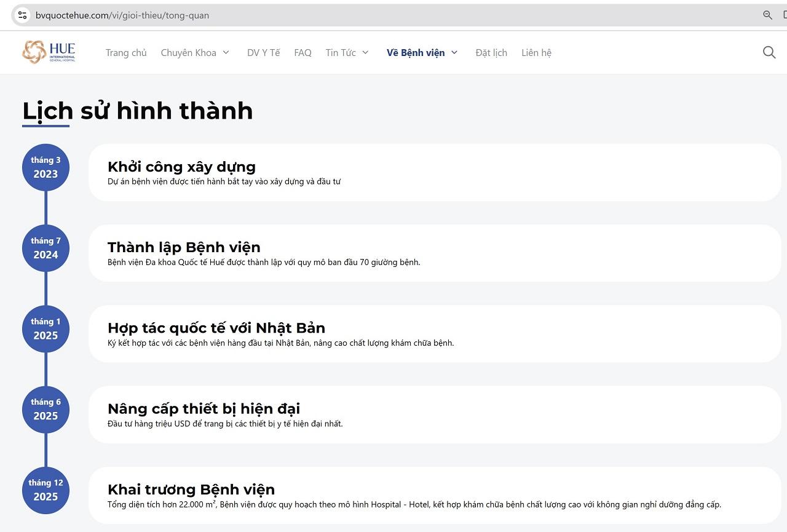The width and height of the screenshot is (787, 532).
Task: Expand the Tin Tức dropdown chevron
Action: [365, 53]
